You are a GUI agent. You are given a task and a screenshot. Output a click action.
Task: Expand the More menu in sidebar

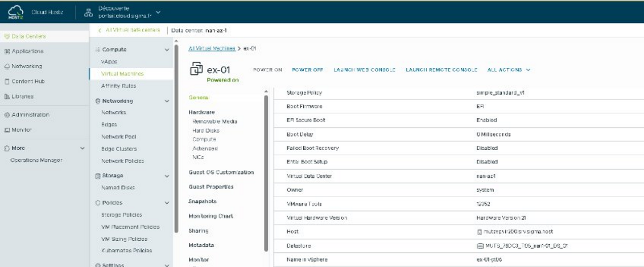tap(82, 148)
